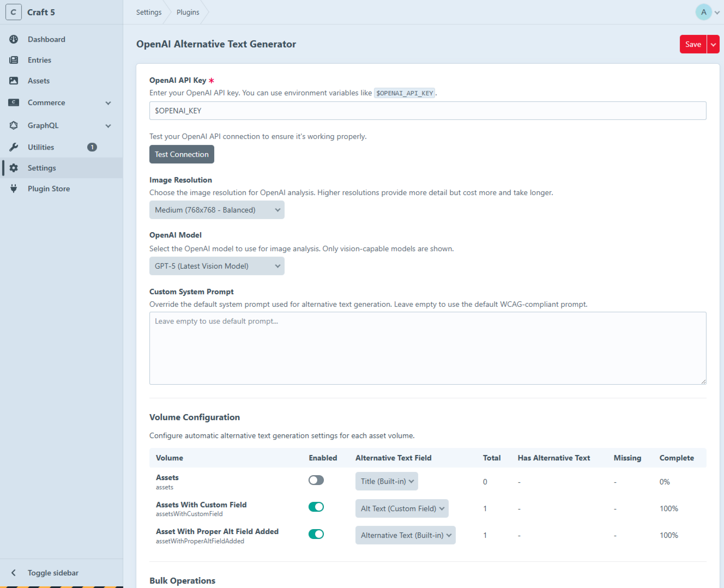Image resolution: width=724 pixels, height=588 pixels.
Task: Click the Commerce icon in sidebar
Action: (x=13, y=102)
